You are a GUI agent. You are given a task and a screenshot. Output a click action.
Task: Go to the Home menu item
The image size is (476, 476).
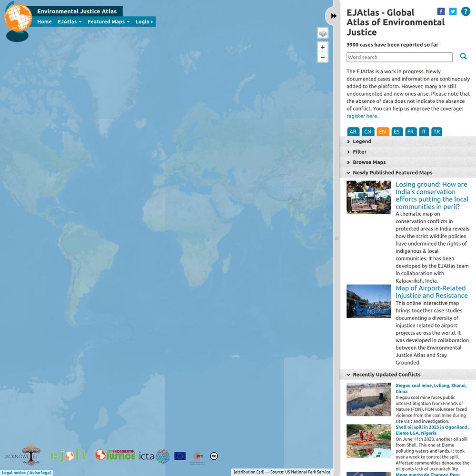coord(44,21)
